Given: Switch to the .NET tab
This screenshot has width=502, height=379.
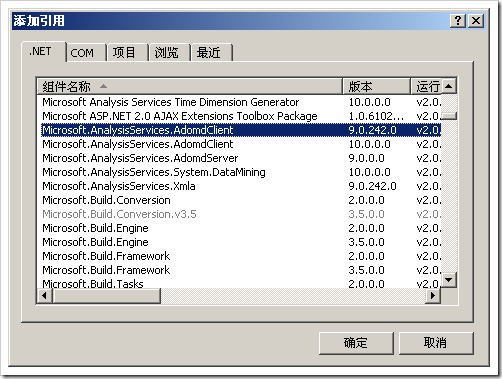Looking at the screenshot, I should 44,51.
